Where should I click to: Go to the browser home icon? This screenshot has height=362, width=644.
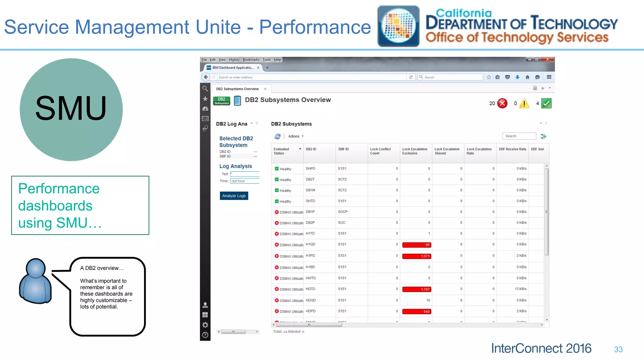(x=527, y=77)
